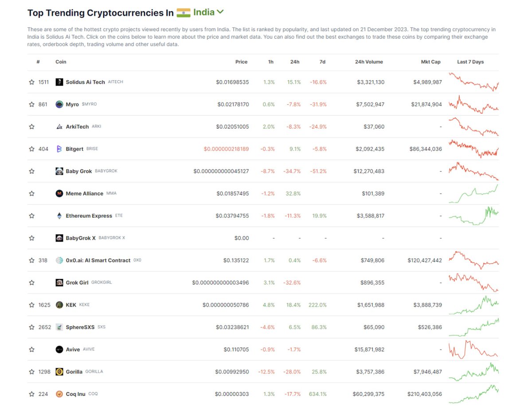Click the ArkiTech coin logo
The width and height of the screenshot is (532, 410).
59,126
